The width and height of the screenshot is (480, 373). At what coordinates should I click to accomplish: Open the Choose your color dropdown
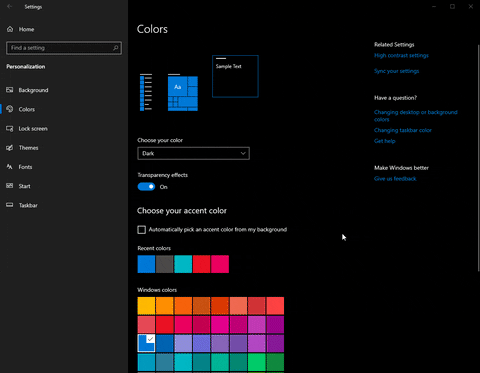click(x=193, y=153)
